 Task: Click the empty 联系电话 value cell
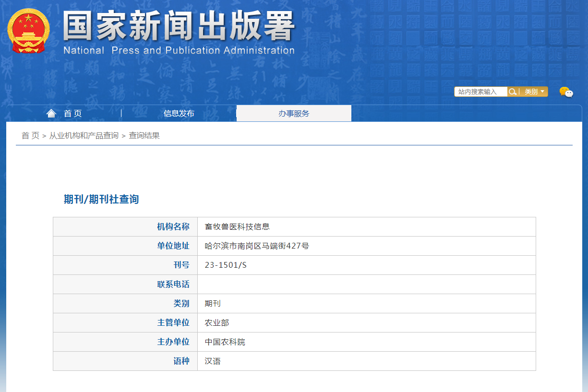coord(366,285)
